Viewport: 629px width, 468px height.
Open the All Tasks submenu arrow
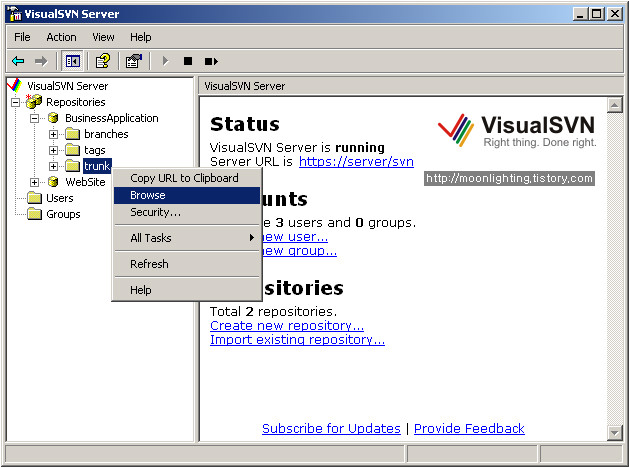point(252,237)
